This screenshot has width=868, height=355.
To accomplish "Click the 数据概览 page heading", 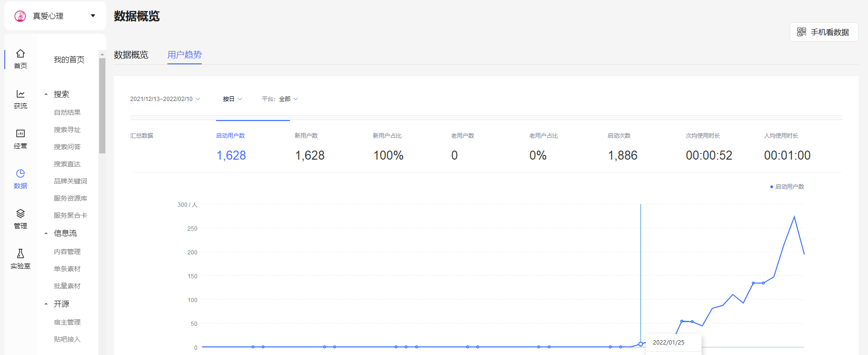I will 137,16.
